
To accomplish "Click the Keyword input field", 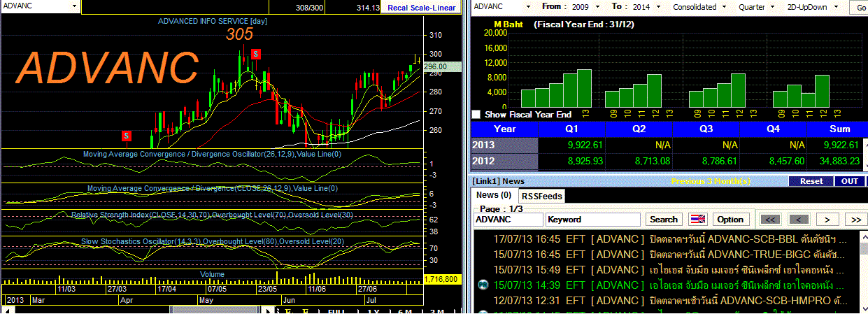I will (x=592, y=220).
